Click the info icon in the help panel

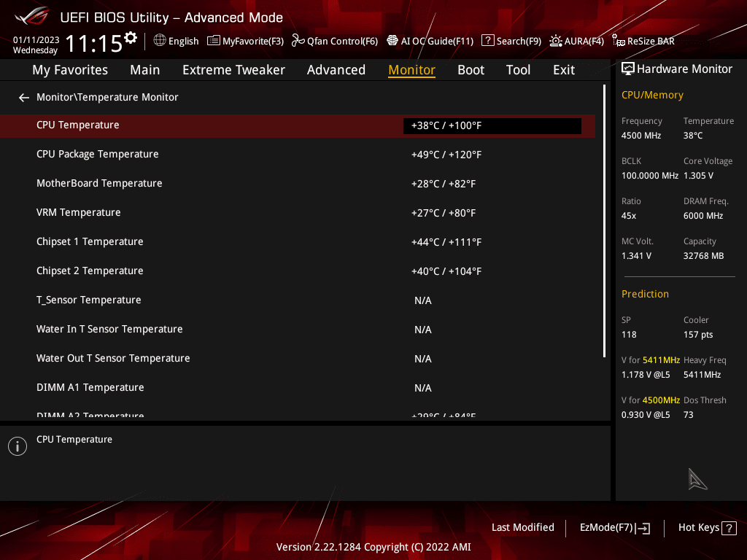click(x=18, y=446)
